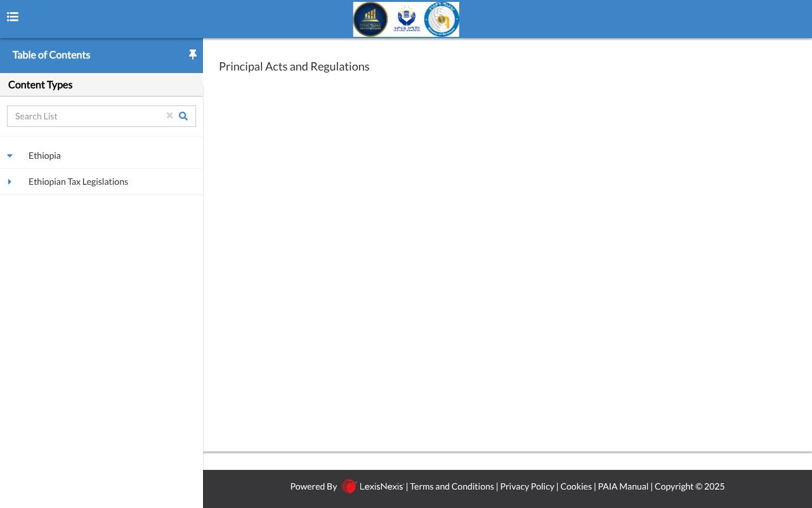The image size is (812, 508).
Task: Open Terms and Conditions link
Action: click(452, 486)
